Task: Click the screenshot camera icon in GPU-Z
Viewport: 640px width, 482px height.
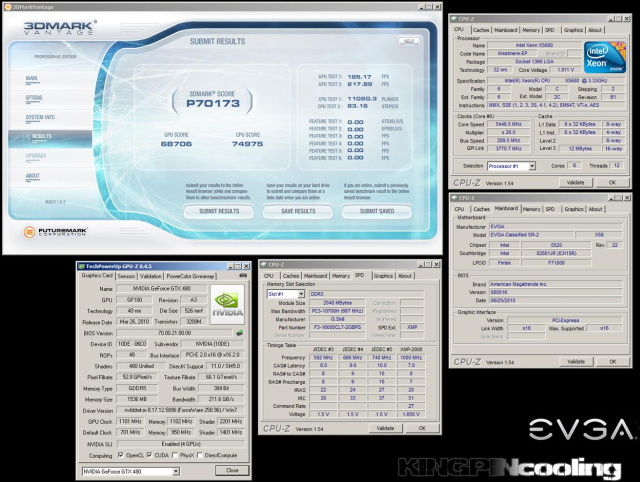Action: click(x=243, y=275)
